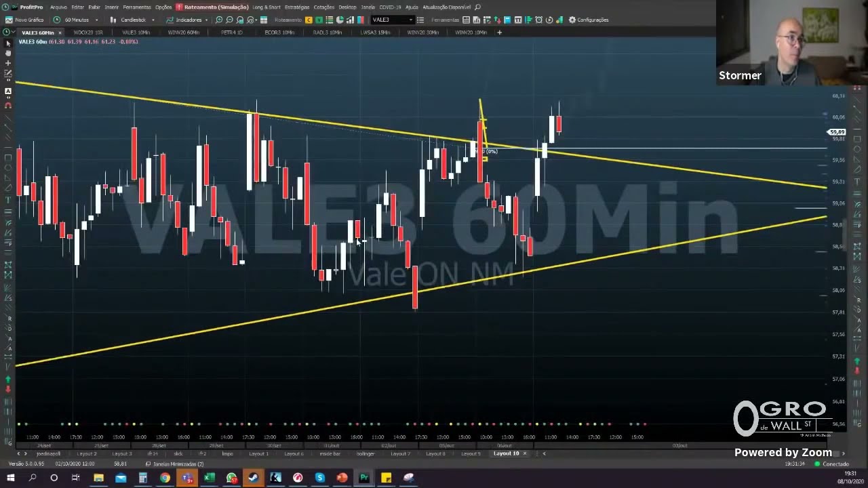Screen dimensions: 868x488
Task: Close the VALE3 60Min tab
Action: (x=60, y=33)
